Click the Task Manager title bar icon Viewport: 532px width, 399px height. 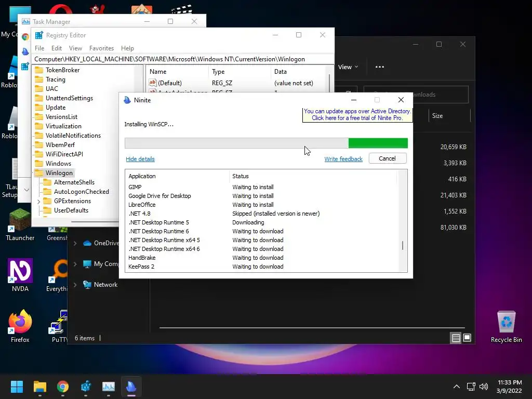pos(26,21)
